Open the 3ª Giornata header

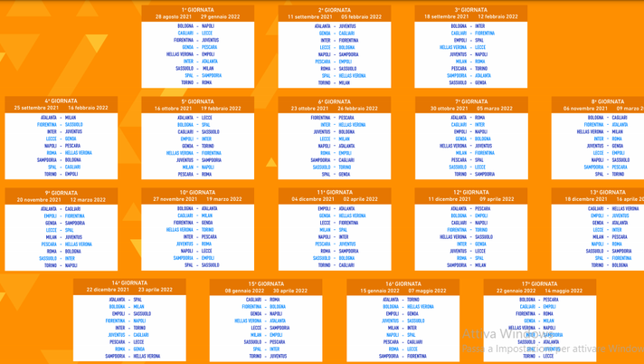471,10
